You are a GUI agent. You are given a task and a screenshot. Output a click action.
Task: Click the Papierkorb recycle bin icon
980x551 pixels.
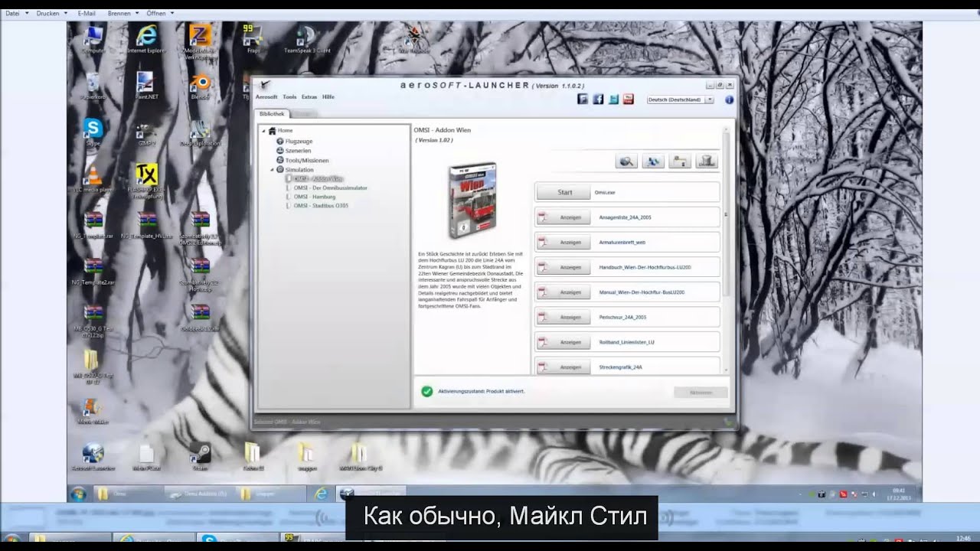pyautogui.click(x=93, y=86)
